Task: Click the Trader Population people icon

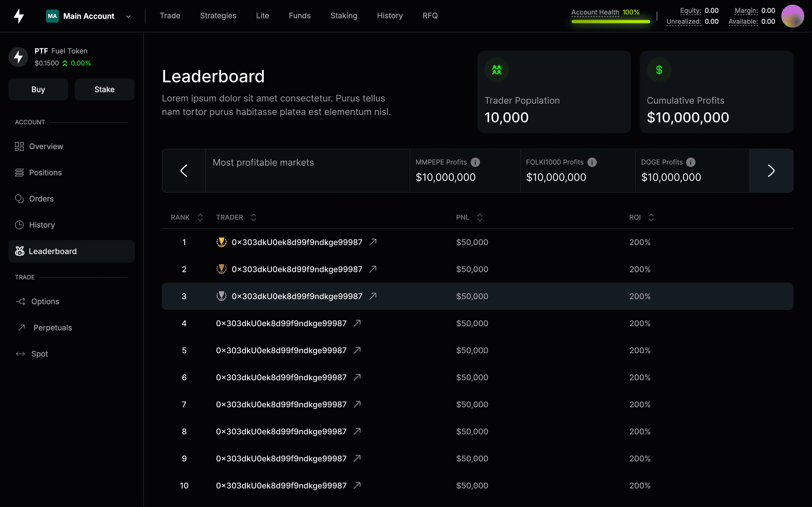Action: (x=497, y=70)
